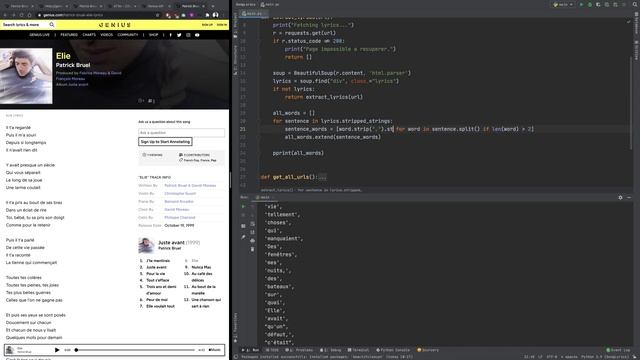This screenshot has width=640, height=360.
Task: Toggle soft-wrap icon in Run panel
Action: [x=252, y=224]
